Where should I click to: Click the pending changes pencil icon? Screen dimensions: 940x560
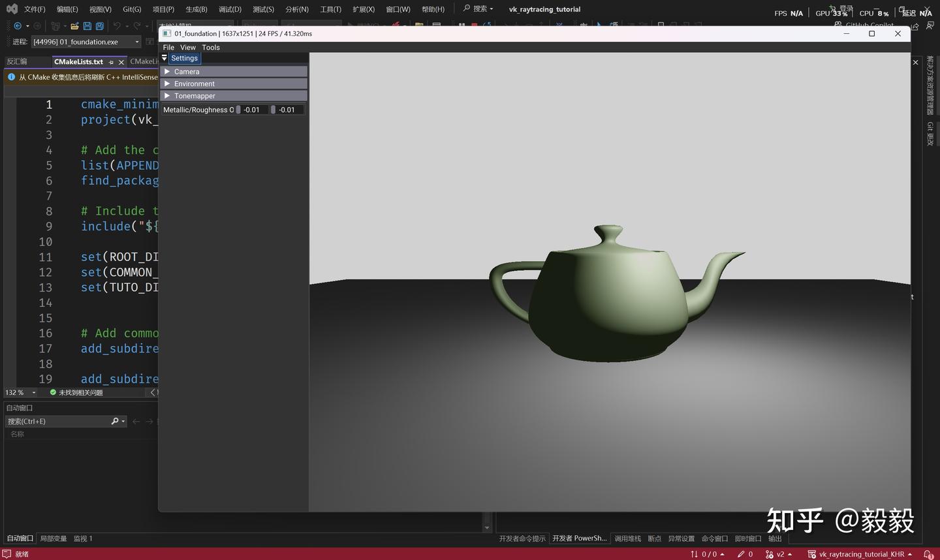[x=741, y=554]
